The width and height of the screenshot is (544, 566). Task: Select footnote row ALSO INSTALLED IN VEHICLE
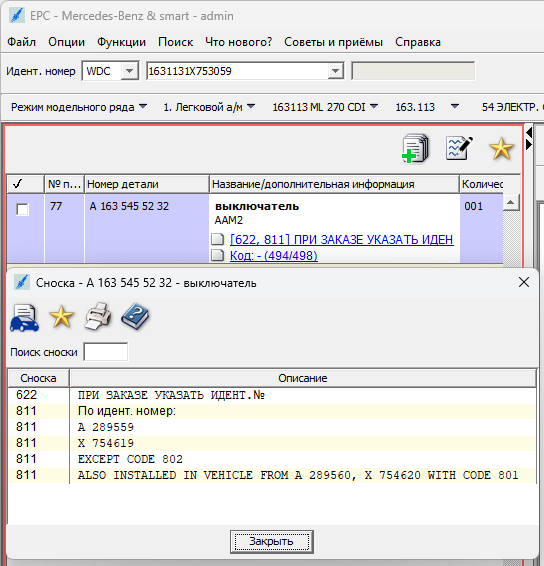click(272, 475)
